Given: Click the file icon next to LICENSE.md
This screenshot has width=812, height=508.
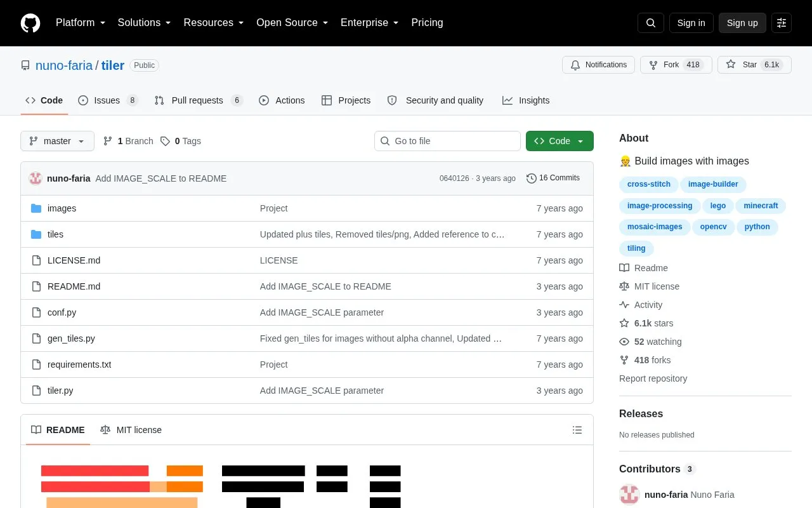Looking at the screenshot, I should click(x=36, y=260).
